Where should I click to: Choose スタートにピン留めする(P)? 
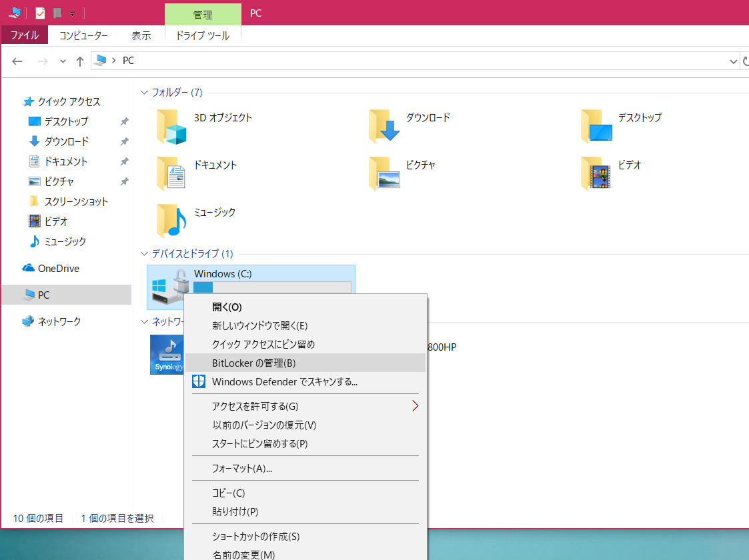pos(305,443)
